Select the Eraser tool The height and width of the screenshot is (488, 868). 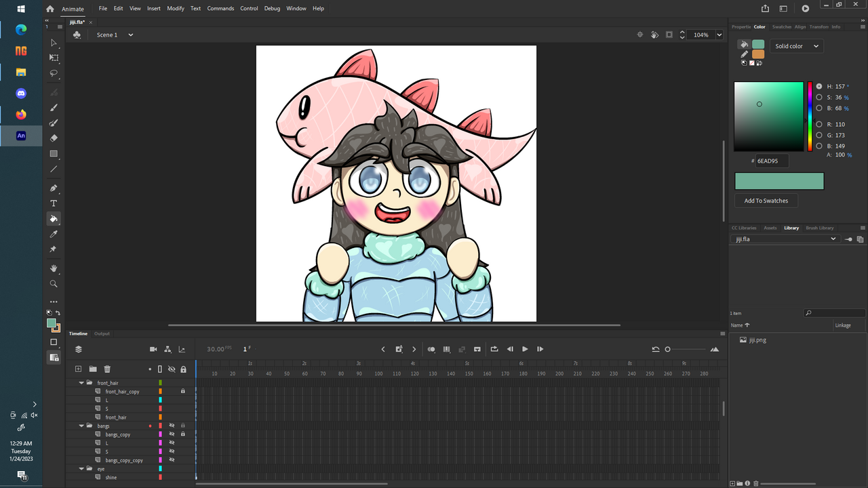point(54,138)
